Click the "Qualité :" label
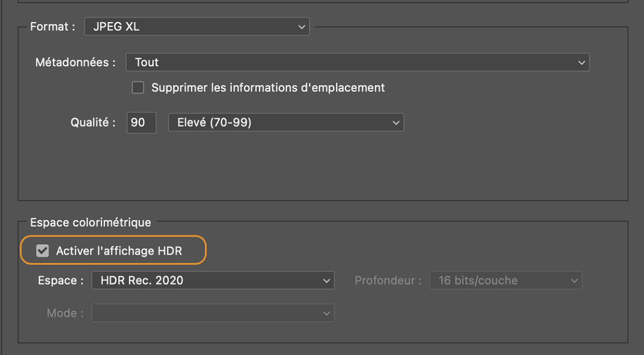Image resolution: width=644 pixels, height=355 pixels. pos(93,122)
